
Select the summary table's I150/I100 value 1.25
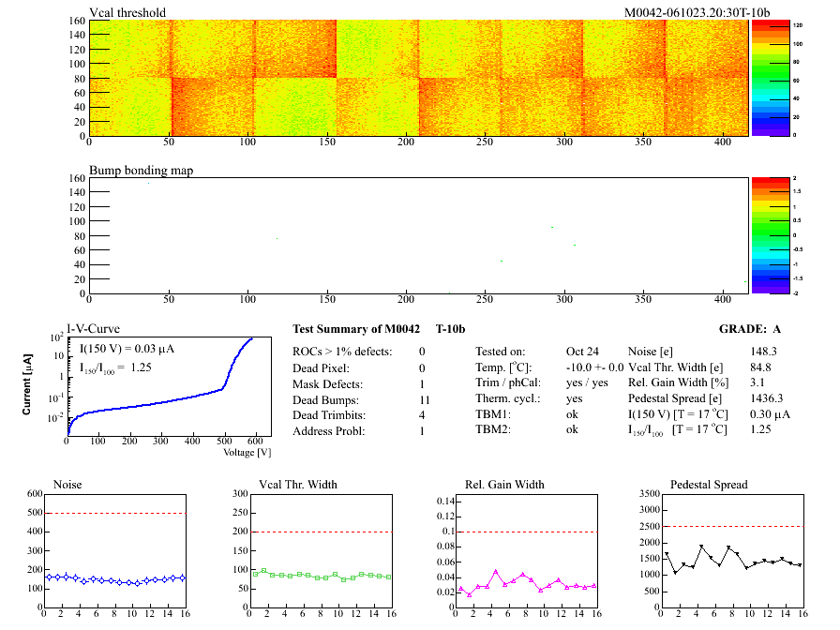point(760,429)
